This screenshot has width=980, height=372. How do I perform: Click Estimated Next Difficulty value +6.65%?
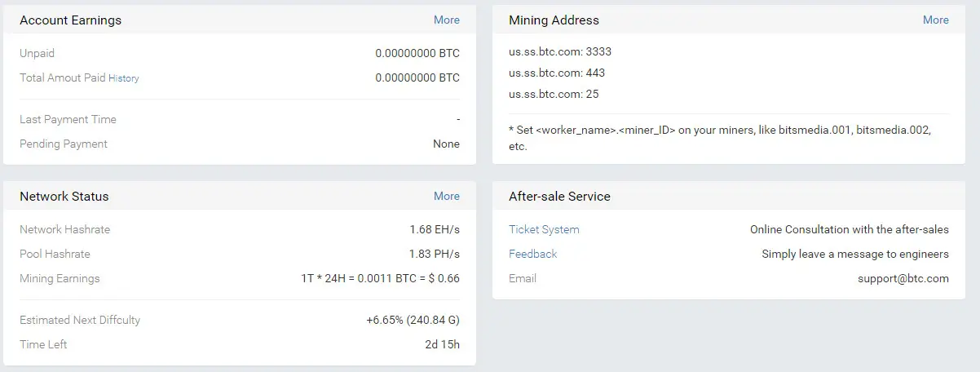click(x=413, y=320)
